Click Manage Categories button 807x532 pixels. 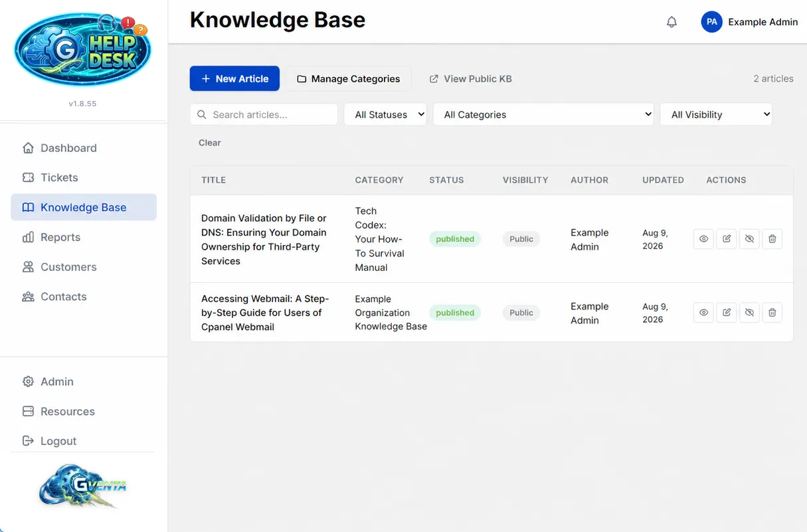tap(348, 78)
